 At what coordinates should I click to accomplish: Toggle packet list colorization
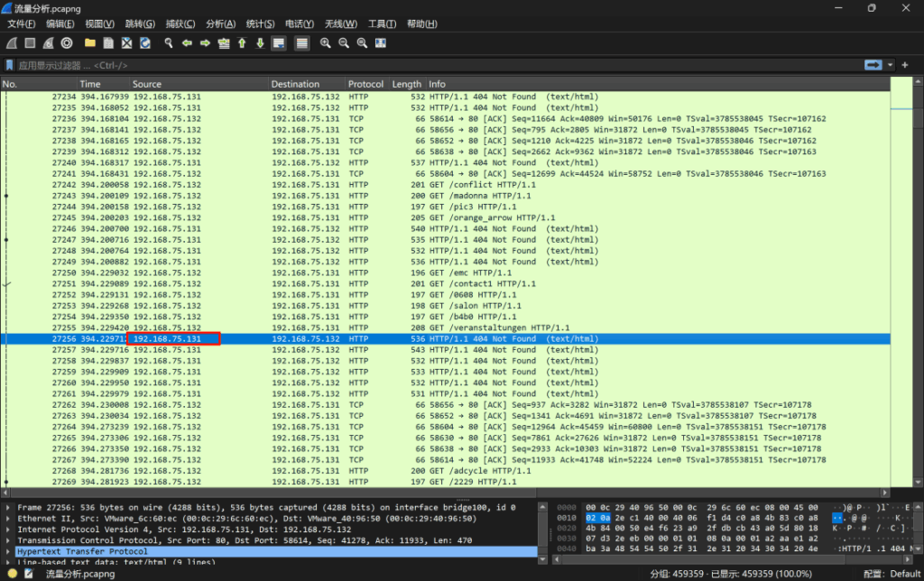tap(301, 43)
